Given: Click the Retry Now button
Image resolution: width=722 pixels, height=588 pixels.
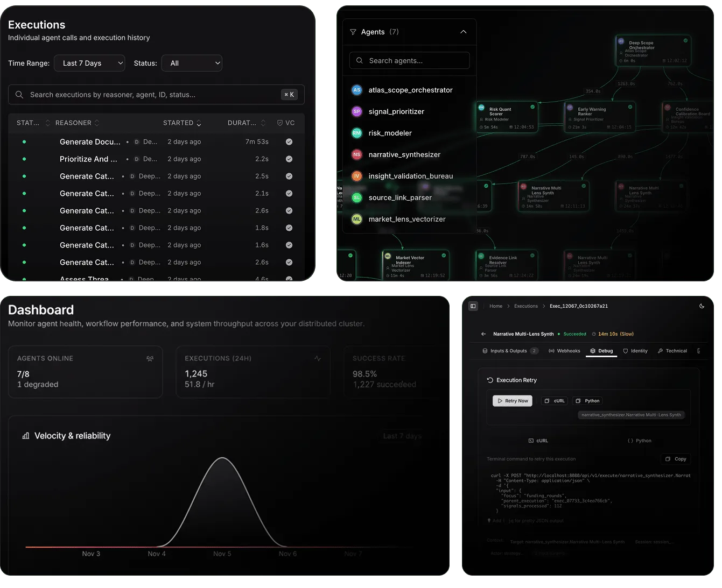Looking at the screenshot, I should click(x=513, y=401).
